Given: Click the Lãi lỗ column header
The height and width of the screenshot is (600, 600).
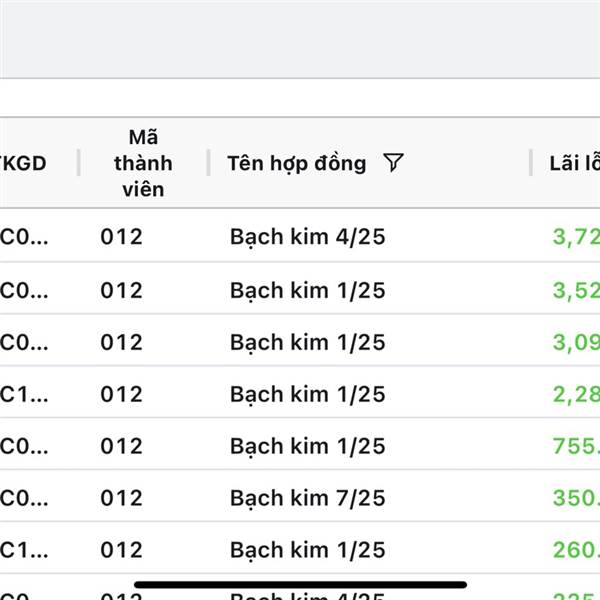Looking at the screenshot, I should pos(574,163).
